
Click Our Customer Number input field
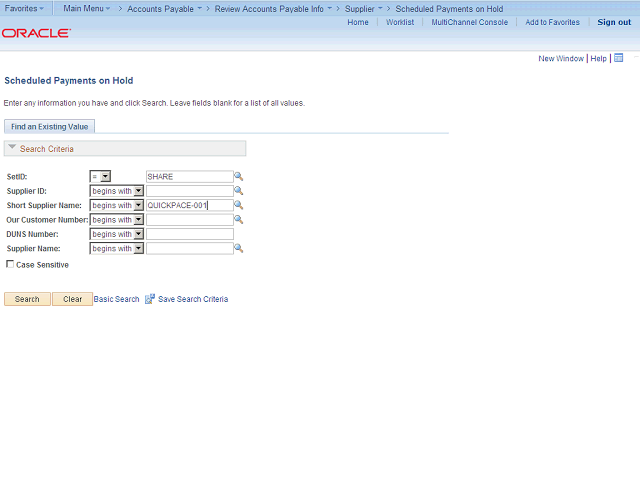[190, 220]
